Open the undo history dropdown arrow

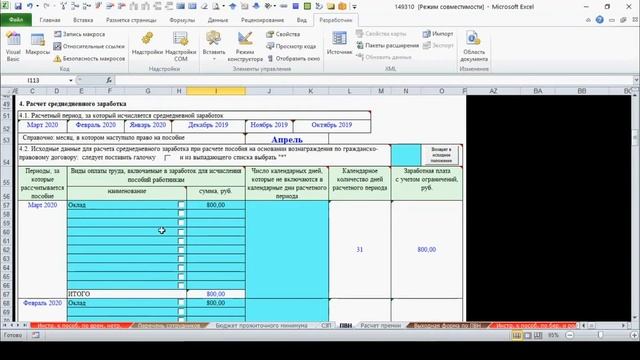click(37, 7)
